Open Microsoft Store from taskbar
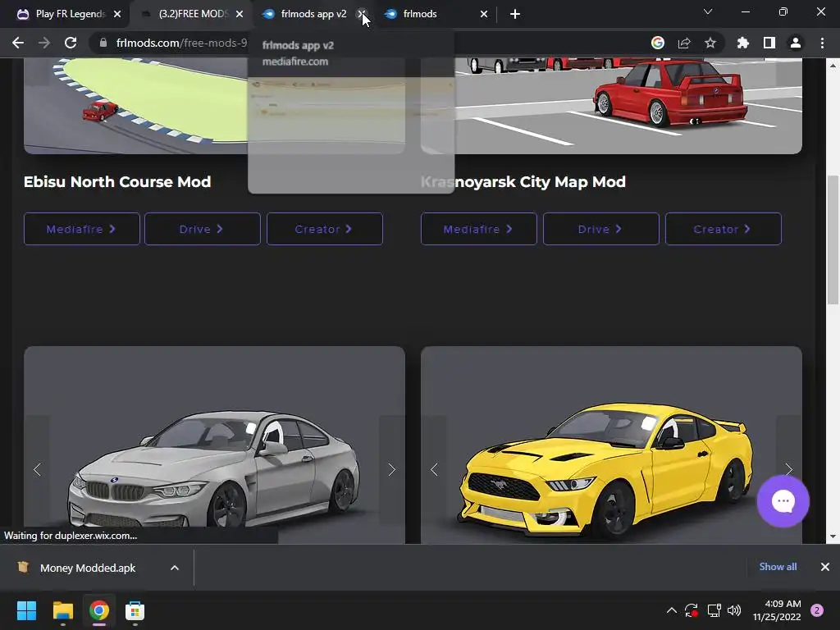The width and height of the screenshot is (840, 630). point(135,610)
